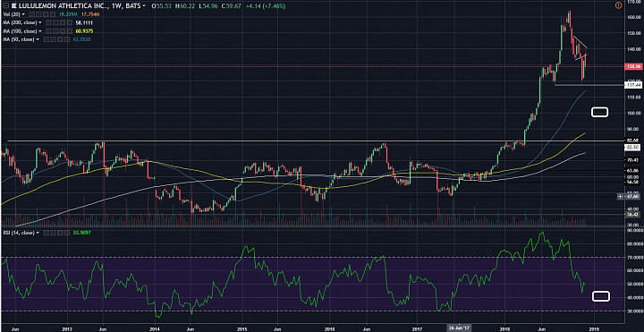The height and width of the screenshot is (332, 644).
Task: Click icon just before remove X on MA (100, close)
Action: tap(63, 31)
